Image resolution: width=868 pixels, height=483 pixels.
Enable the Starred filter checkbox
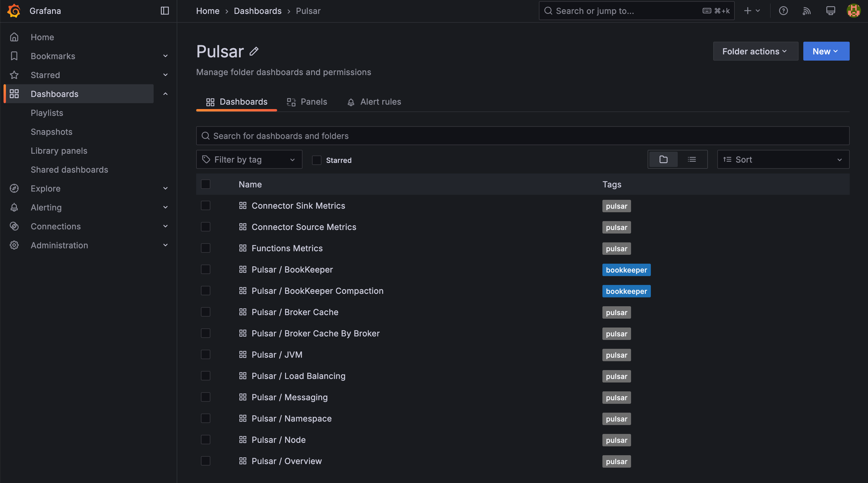coord(316,160)
